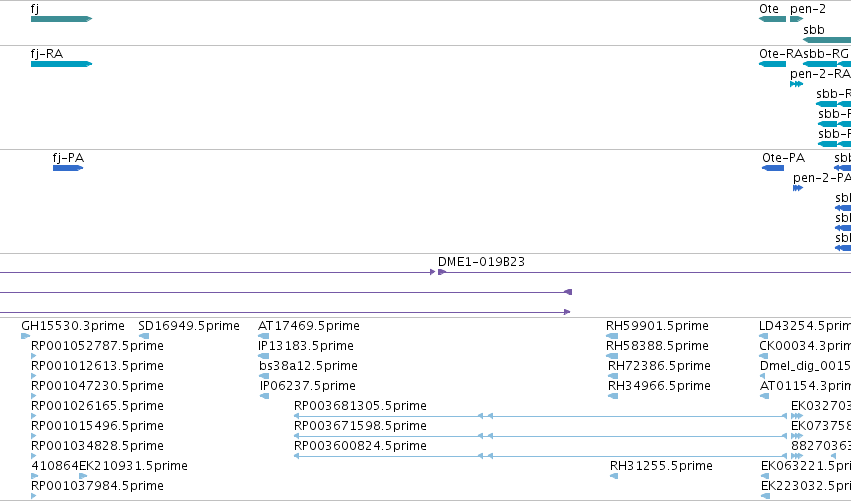Image resolution: width=851 pixels, height=501 pixels.
Task: Select the AT17469.5prime EST marker
Action: coord(263,336)
